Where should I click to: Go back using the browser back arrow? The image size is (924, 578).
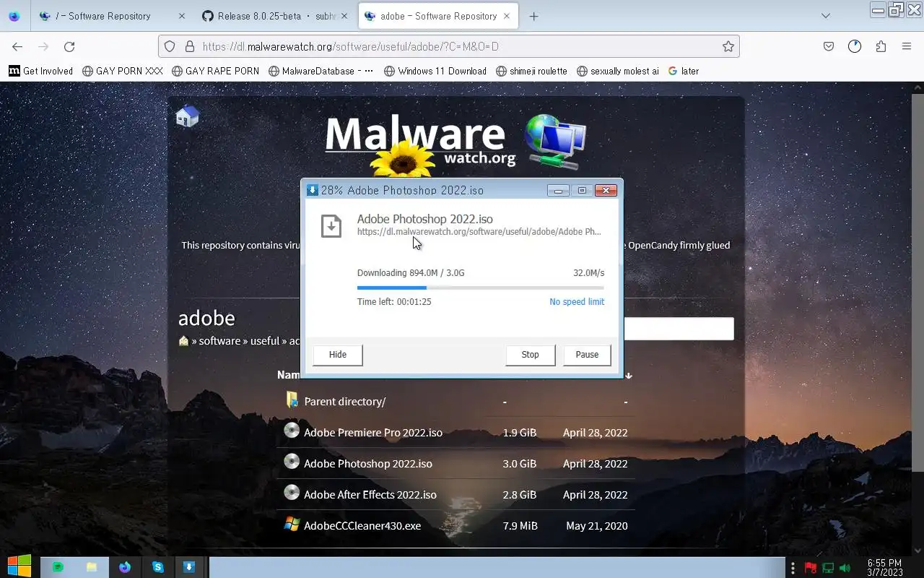17,46
